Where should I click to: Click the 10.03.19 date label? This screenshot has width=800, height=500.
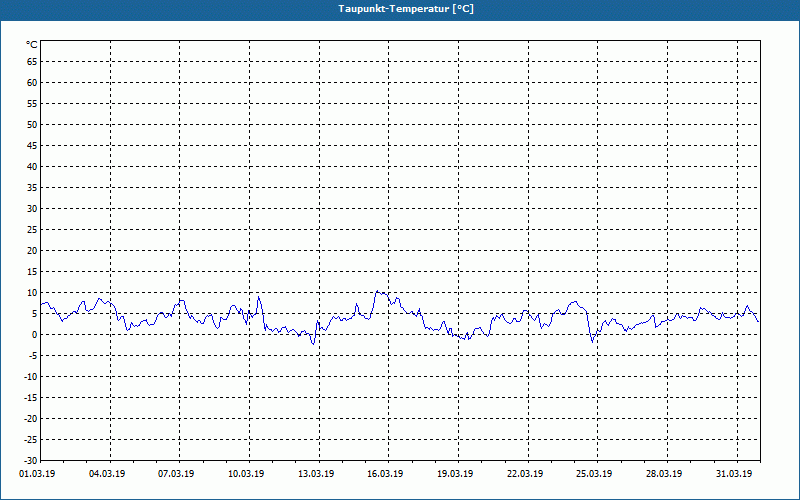246,473
